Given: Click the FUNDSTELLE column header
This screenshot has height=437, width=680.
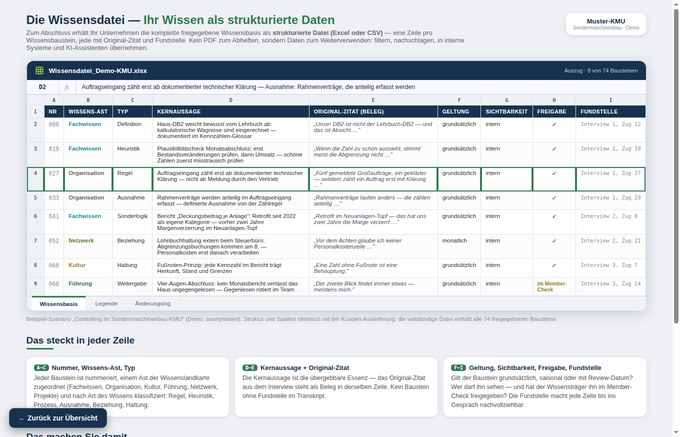Looking at the screenshot, I should (611, 111).
